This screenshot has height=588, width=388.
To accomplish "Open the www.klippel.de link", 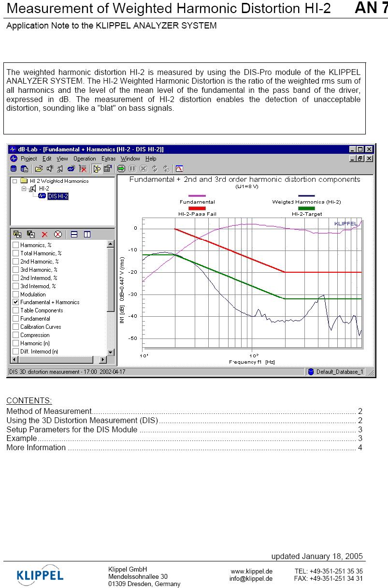I will (x=251, y=571).
